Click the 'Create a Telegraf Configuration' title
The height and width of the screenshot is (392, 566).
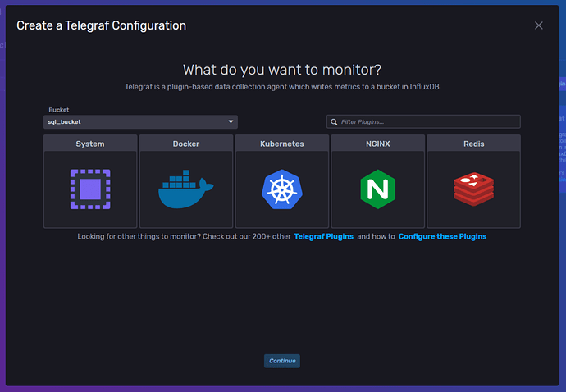[102, 25]
